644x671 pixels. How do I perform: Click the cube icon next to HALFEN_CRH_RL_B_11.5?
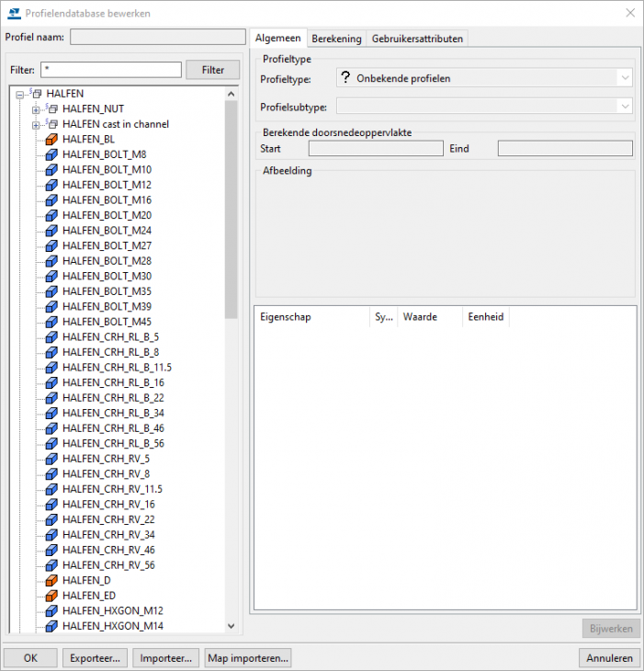pyautogui.click(x=51, y=368)
